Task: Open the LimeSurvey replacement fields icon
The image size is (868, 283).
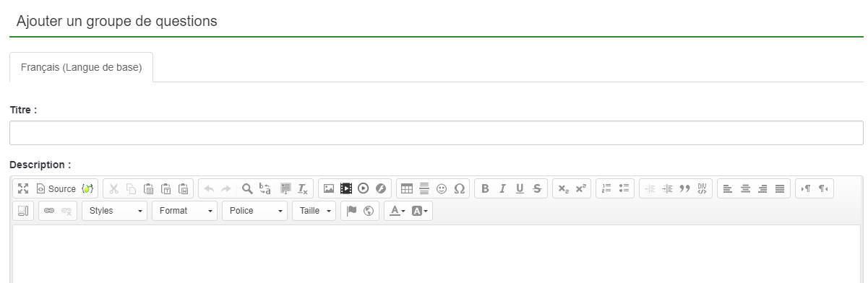Action: [87, 189]
